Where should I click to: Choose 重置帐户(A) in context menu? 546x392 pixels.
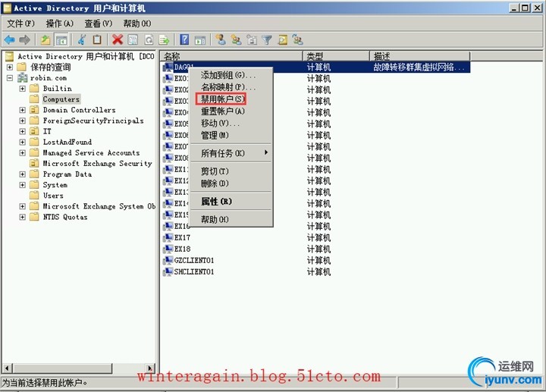[231, 111]
